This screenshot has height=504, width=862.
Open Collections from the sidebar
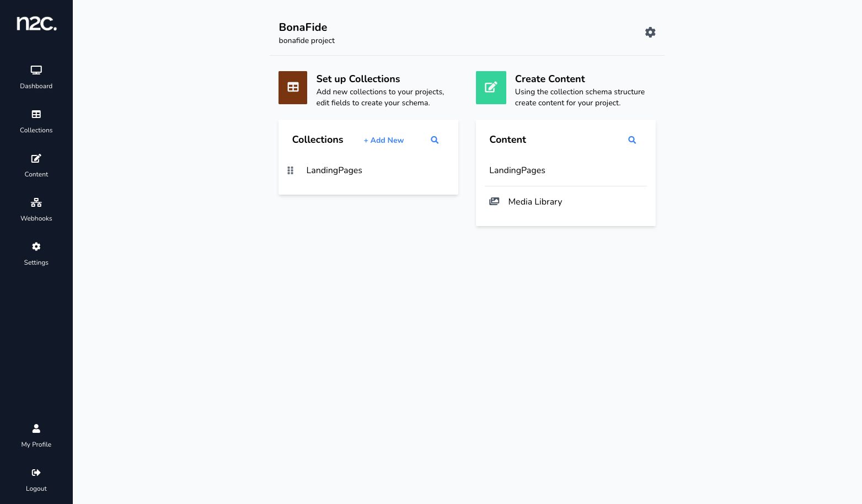(36, 121)
